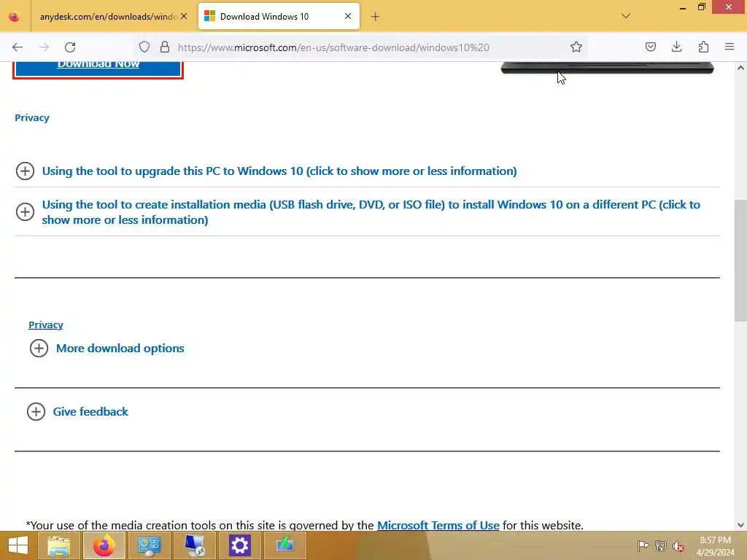The image size is (747, 560).
Task: Open network tray icon
Action: click(661, 545)
